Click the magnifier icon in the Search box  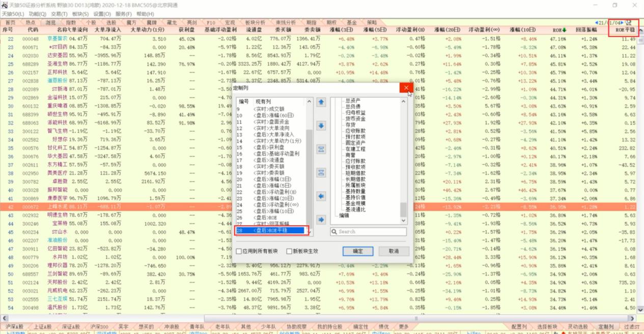[334, 231]
